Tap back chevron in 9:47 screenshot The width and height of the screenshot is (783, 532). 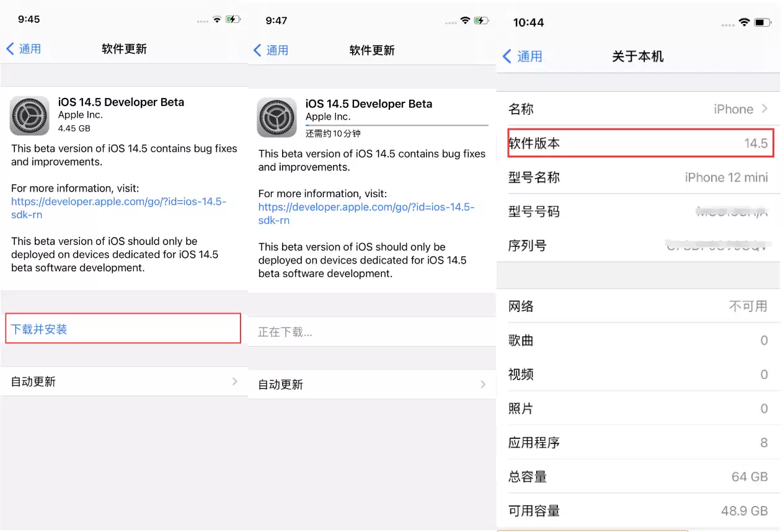click(258, 50)
